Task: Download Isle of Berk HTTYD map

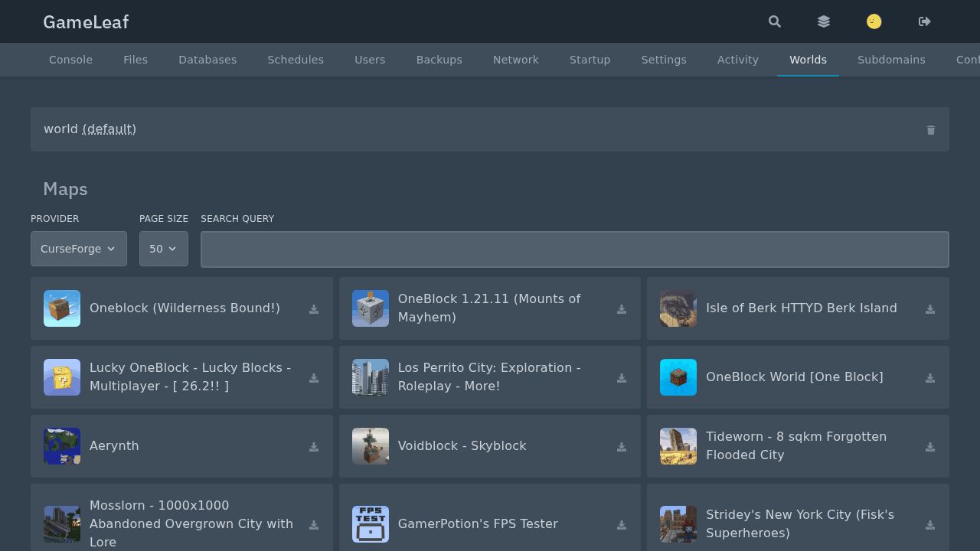Action: (x=930, y=309)
